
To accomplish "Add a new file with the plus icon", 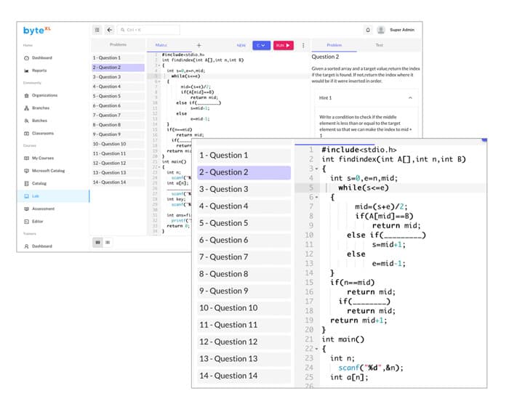I will [199, 45].
